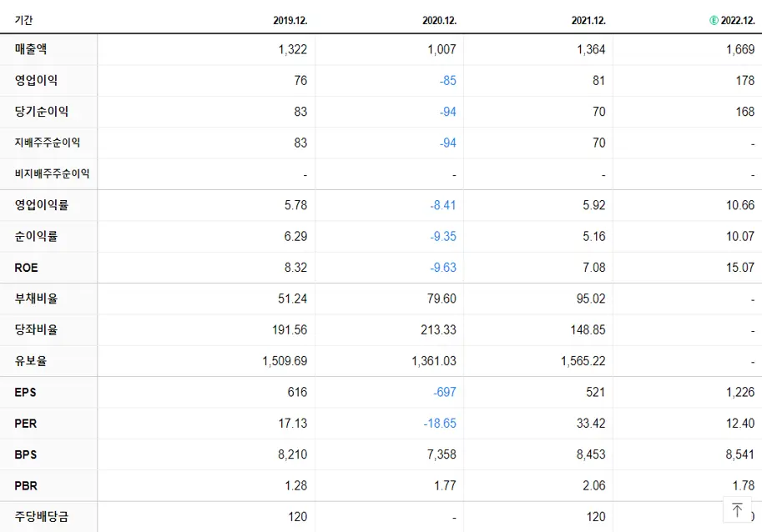Click the -697 EPS value
762x532 pixels.
[445, 392]
